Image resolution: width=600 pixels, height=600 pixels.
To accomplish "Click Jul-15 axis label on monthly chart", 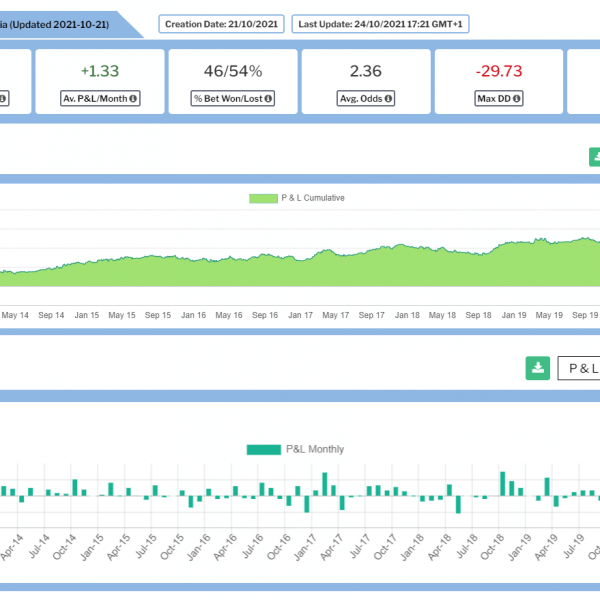I will [146, 546].
